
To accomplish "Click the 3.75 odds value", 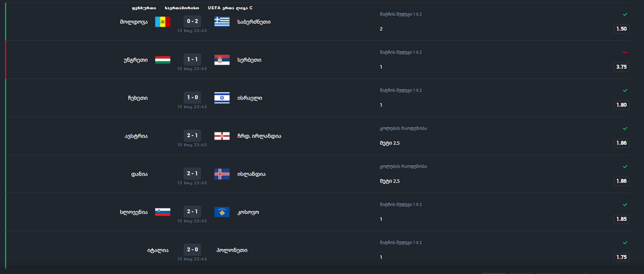I will click(x=621, y=67).
